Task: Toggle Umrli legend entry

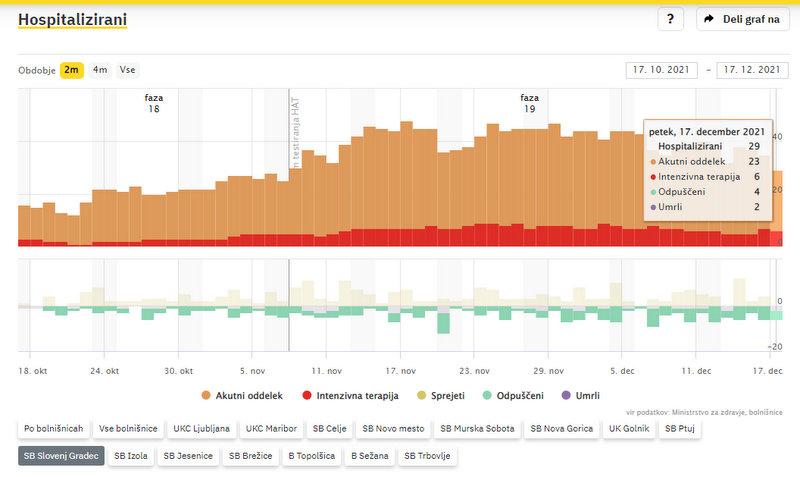Action: click(580, 396)
